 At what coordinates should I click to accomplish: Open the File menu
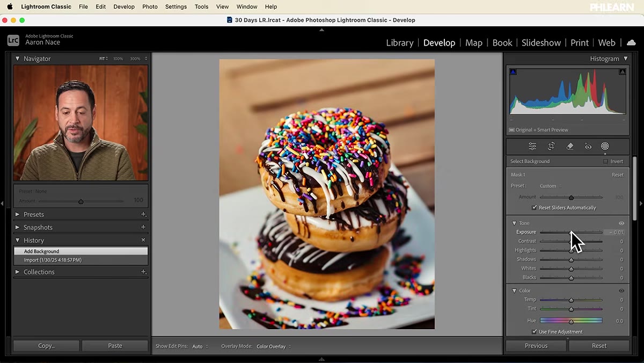pos(83,6)
